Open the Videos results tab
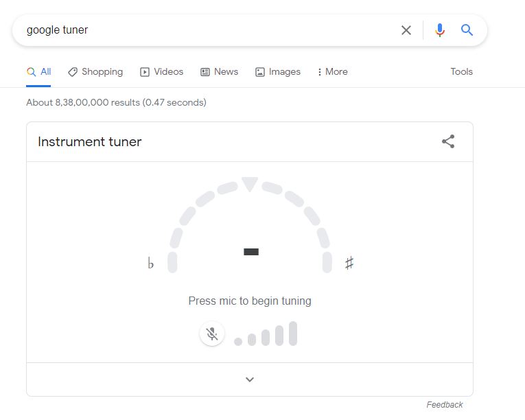The image size is (525, 420). [x=162, y=71]
